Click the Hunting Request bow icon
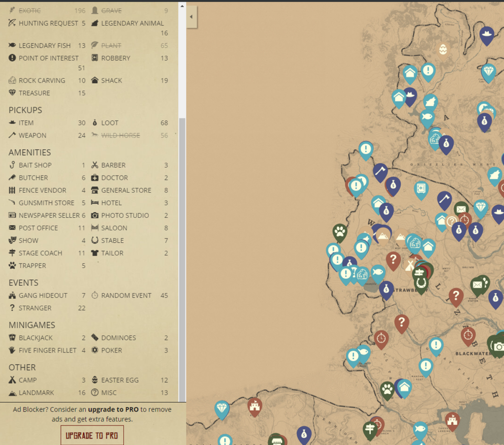Viewport: 504px width, 445px height. [12, 23]
